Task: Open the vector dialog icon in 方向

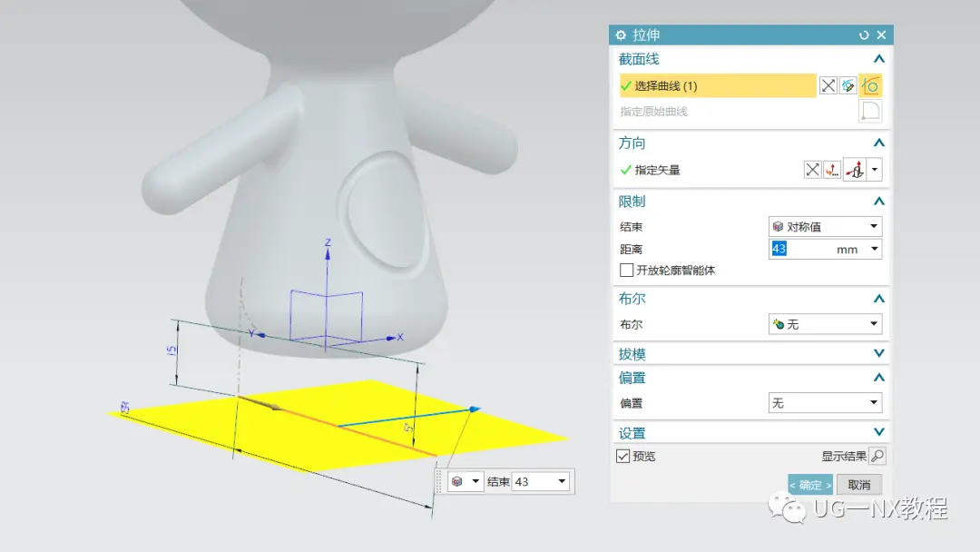Action: [x=832, y=170]
